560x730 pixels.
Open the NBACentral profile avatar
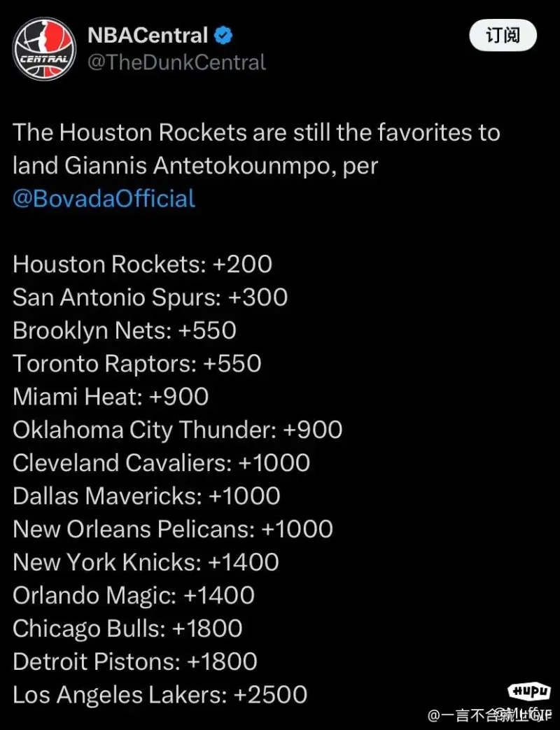point(44,50)
